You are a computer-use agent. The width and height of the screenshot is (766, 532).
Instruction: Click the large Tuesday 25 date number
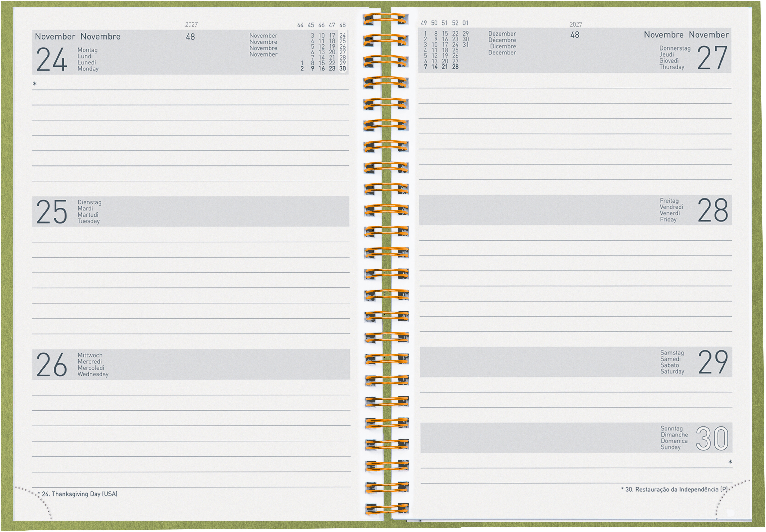(x=52, y=212)
